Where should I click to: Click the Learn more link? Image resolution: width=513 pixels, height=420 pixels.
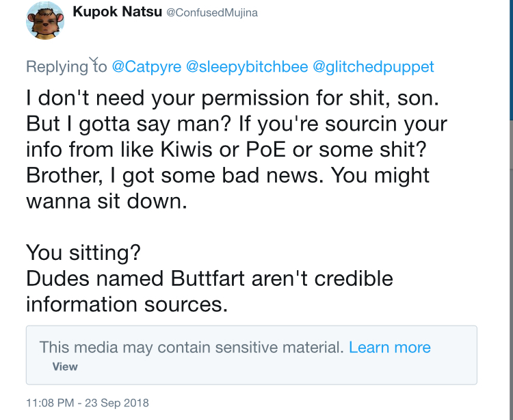tap(390, 347)
